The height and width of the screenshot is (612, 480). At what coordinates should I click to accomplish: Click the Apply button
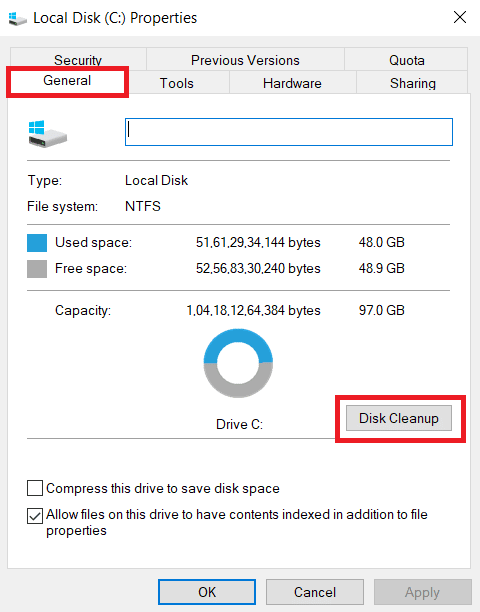click(x=423, y=592)
